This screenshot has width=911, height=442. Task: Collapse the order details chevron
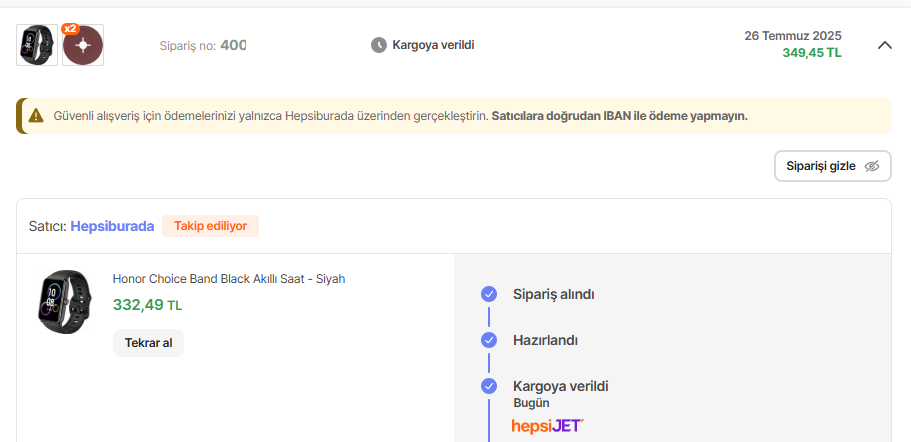884,45
